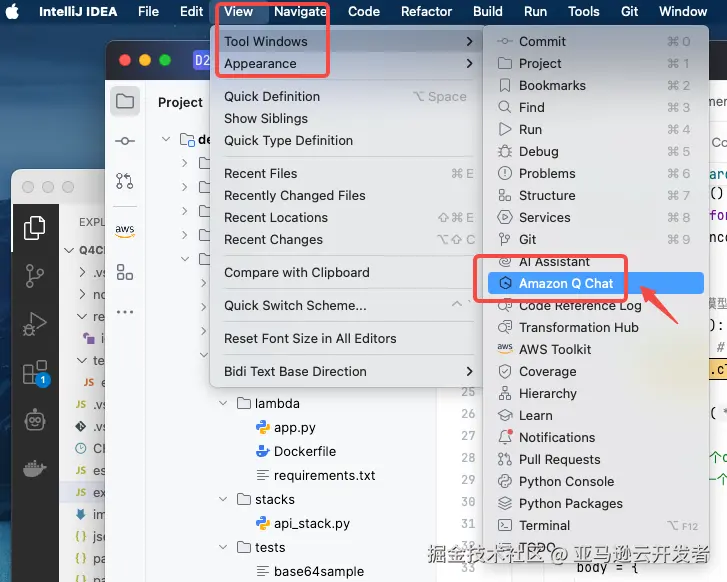Viewport: 727px width, 582px height.
Task: Expand the Bidi Text Base Direction submenu arrow
Action: (469, 371)
